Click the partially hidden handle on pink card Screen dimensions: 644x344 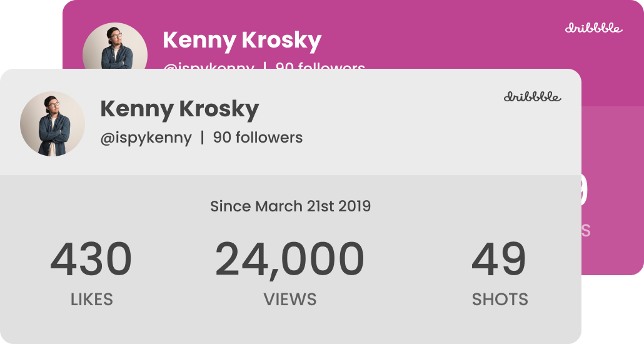coord(209,65)
